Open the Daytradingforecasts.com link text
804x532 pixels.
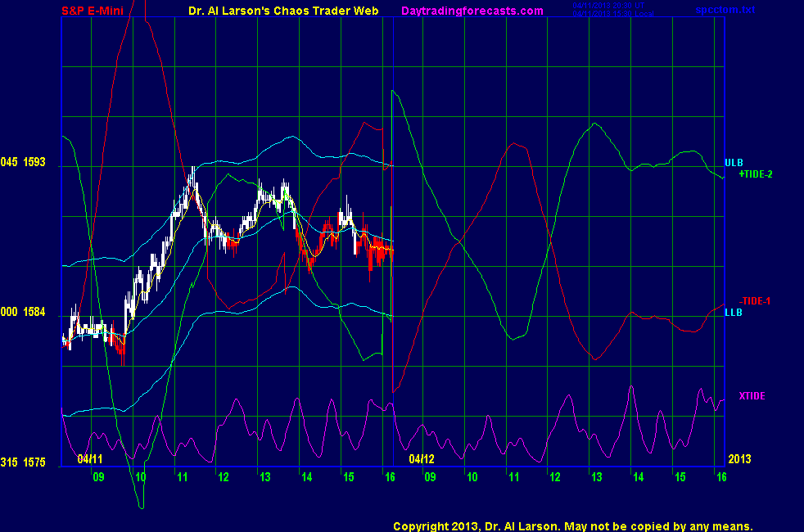472,11
